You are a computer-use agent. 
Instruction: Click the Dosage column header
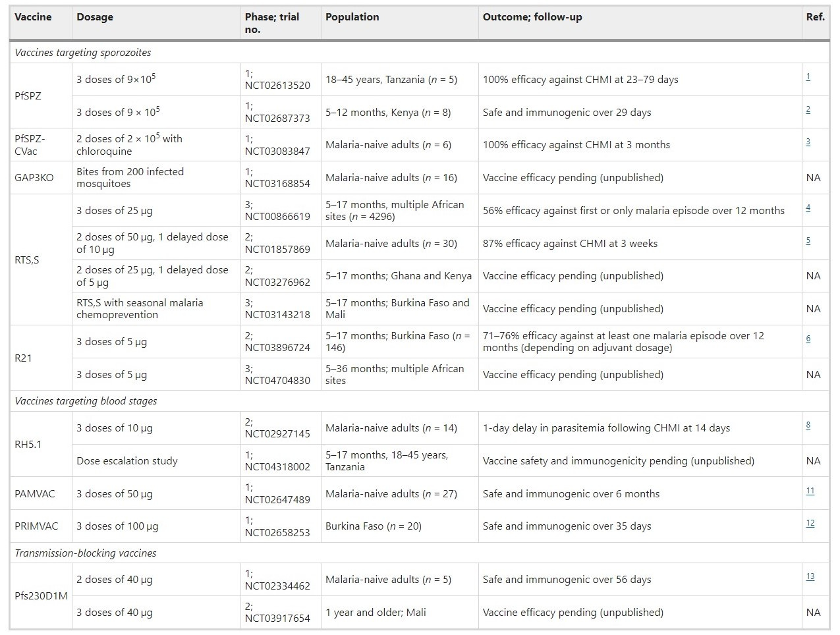pos(95,17)
